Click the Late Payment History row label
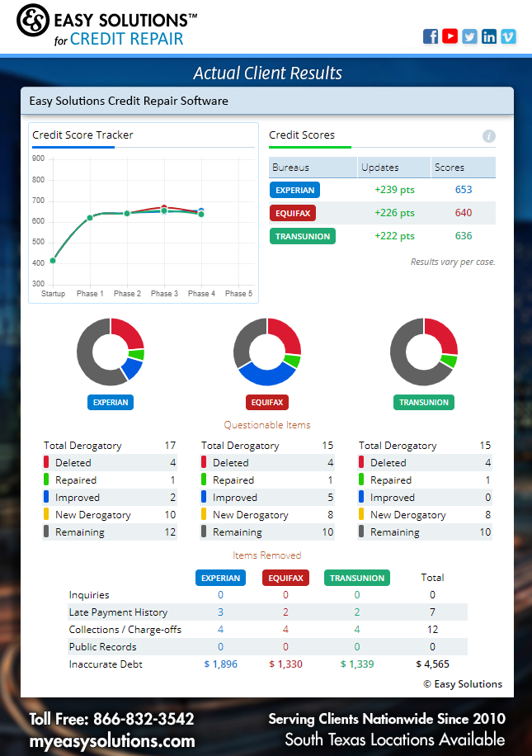 pos(118,612)
